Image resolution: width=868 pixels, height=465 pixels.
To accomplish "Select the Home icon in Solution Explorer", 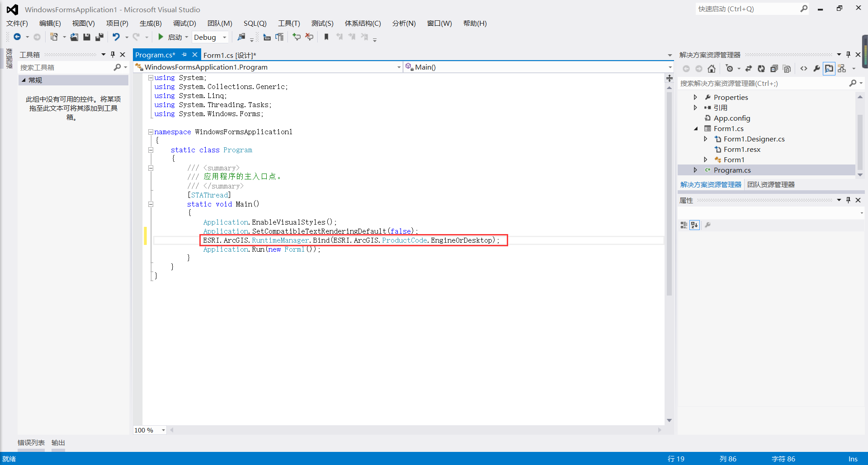I will (x=712, y=69).
